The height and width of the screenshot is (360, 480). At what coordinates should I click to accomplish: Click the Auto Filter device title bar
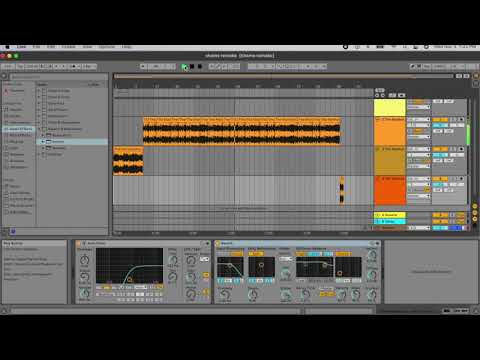pos(143,243)
